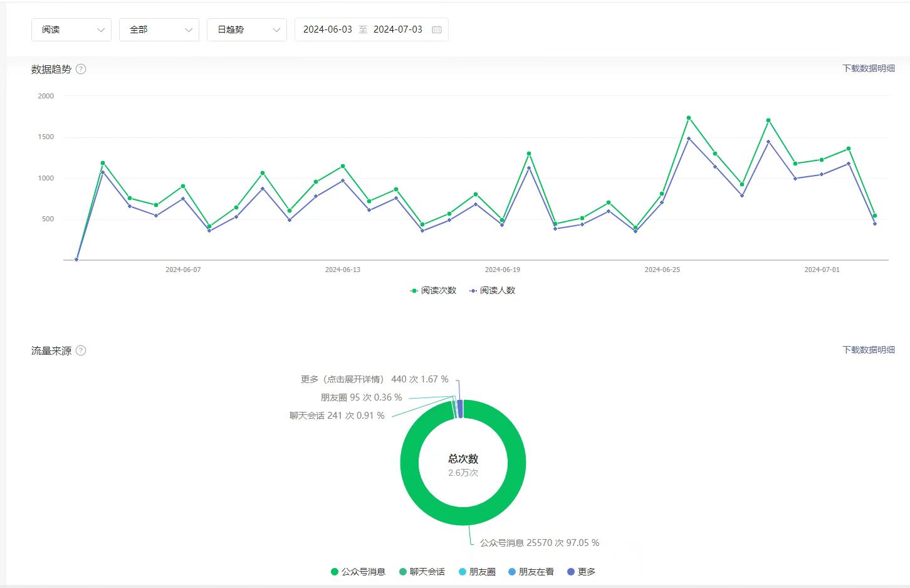Toggle 朋友圈 legend item
Image resolution: width=910 pixels, height=588 pixels.
click(477, 572)
